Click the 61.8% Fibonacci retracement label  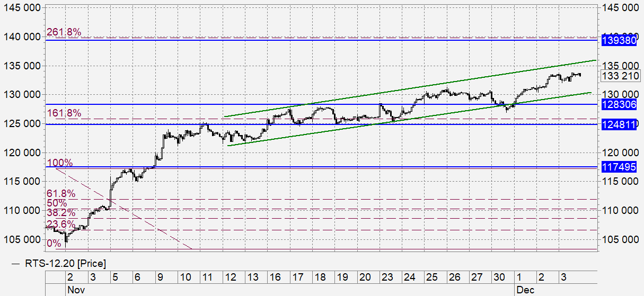click(x=61, y=194)
